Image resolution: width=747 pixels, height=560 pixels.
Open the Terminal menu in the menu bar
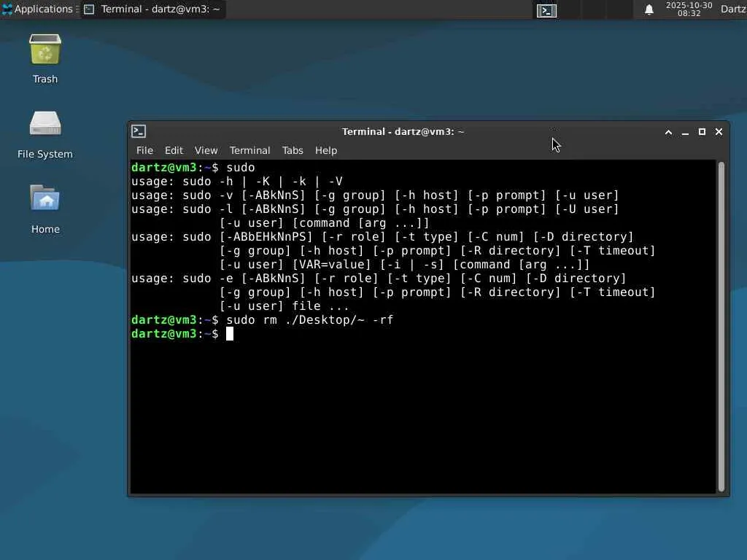point(249,150)
